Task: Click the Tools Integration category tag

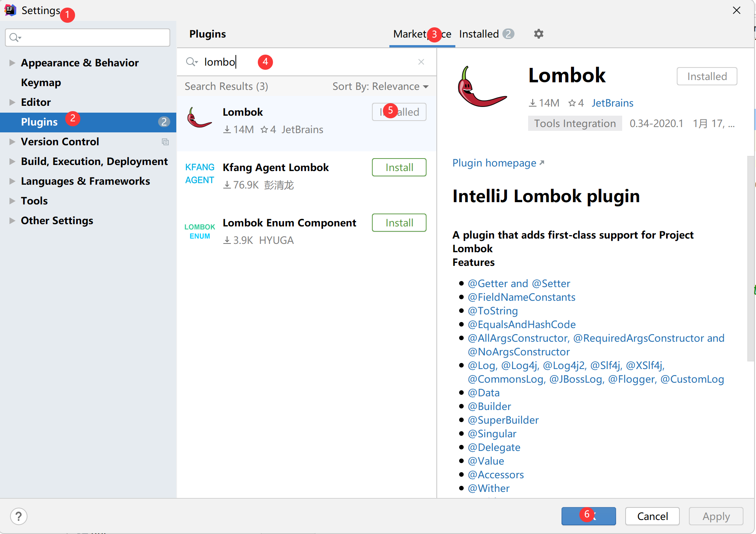Action: point(575,124)
